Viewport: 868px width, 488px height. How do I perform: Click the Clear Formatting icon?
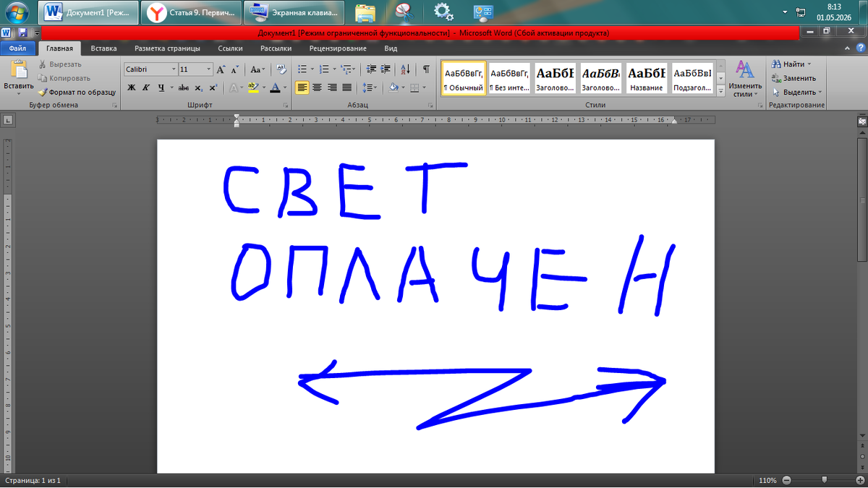click(x=281, y=69)
